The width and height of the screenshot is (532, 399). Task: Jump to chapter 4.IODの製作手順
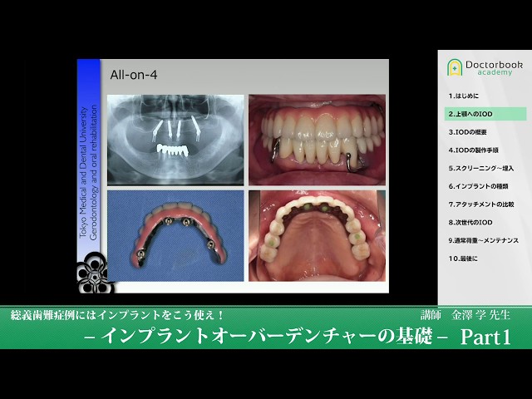point(473,150)
